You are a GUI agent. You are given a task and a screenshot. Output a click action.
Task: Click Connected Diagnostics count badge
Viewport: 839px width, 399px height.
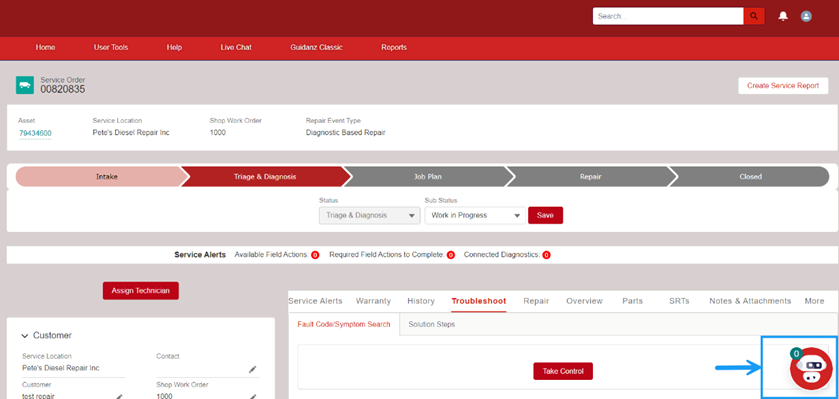coord(546,255)
